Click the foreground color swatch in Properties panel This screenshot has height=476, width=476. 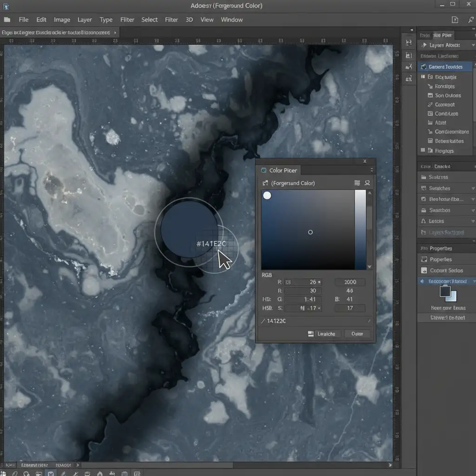445,291
